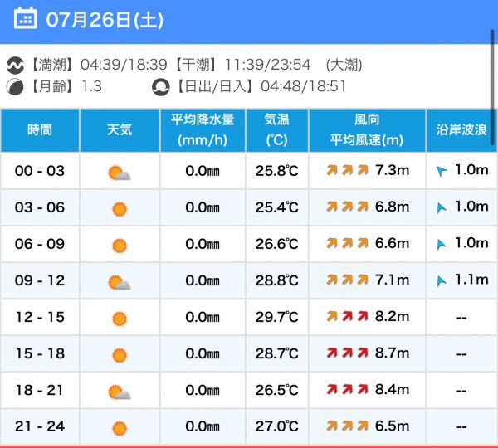Click the red wind arrows for 15 - 18
The width and height of the screenshot is (498, 448).
click(347, 353)
